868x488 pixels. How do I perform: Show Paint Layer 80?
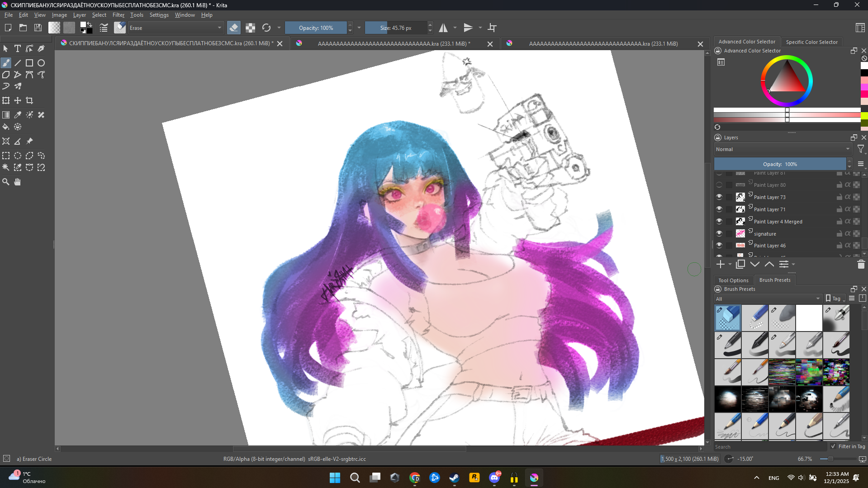pos(719,185)
